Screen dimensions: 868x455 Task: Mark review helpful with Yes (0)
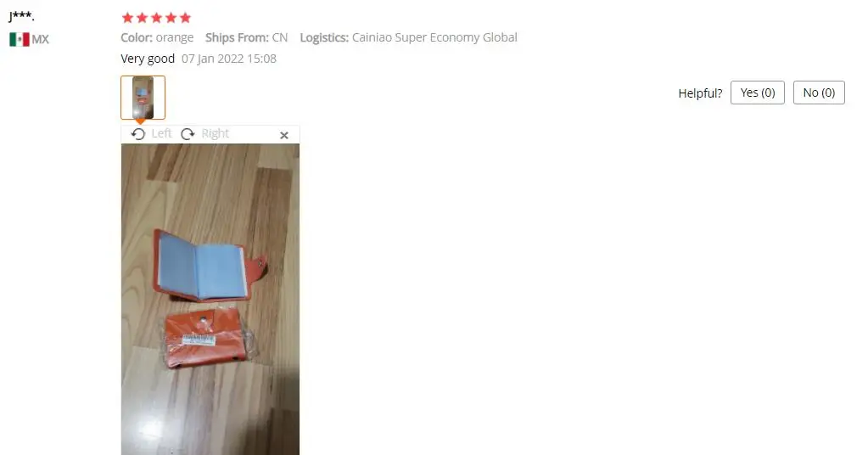pyautogui.click(x=758, y=93)
